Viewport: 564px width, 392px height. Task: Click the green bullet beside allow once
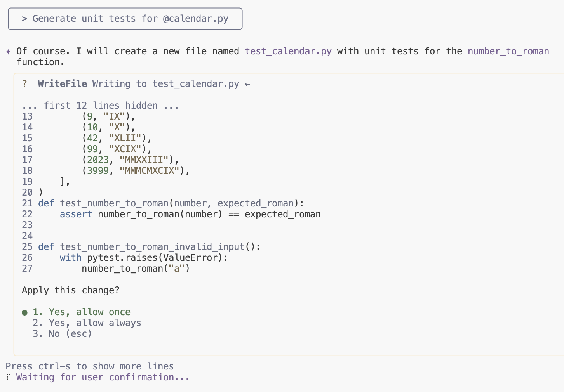pos(24,312)
